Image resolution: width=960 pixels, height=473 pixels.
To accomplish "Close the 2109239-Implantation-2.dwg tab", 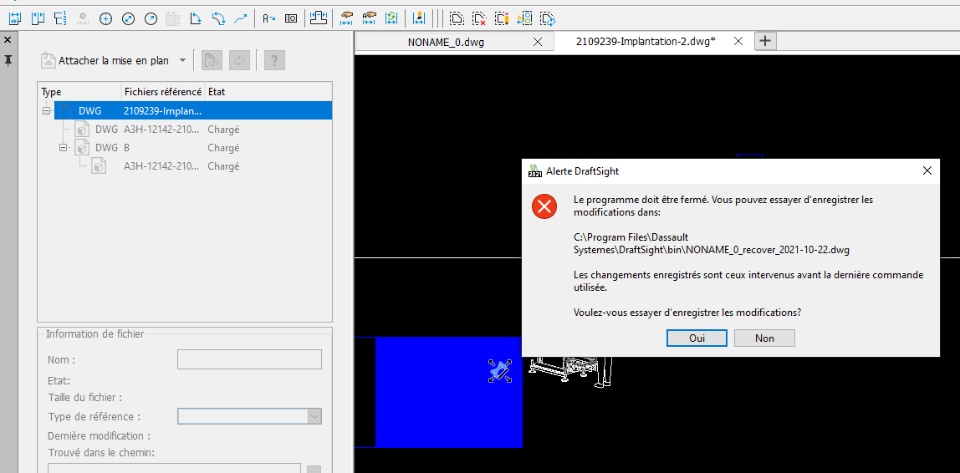I will coord(738,41).
